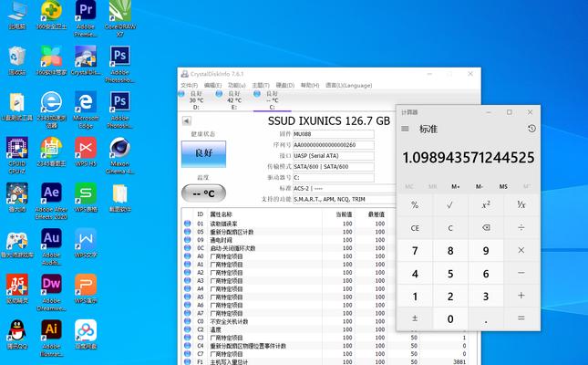Open This PC desktop icon

(17, 15)
